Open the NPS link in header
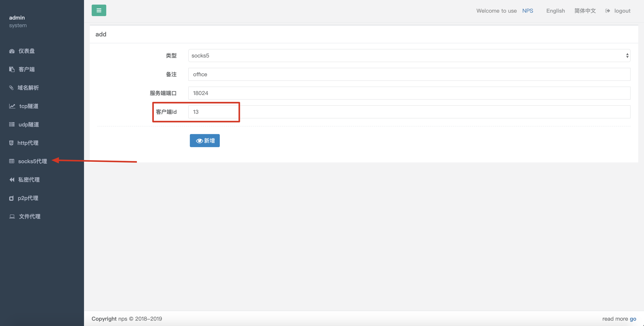Screen dimensions: 644x326 click(528, 11)
